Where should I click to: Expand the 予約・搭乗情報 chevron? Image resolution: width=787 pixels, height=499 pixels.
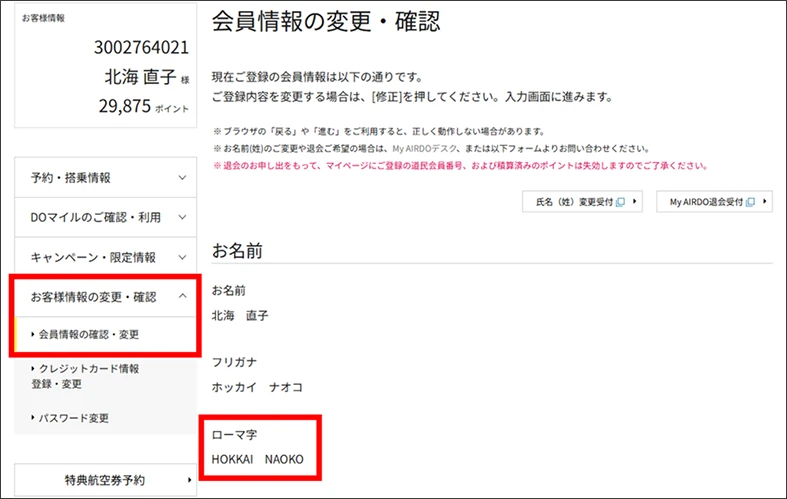pyautogui.click(x=181, y=177)
